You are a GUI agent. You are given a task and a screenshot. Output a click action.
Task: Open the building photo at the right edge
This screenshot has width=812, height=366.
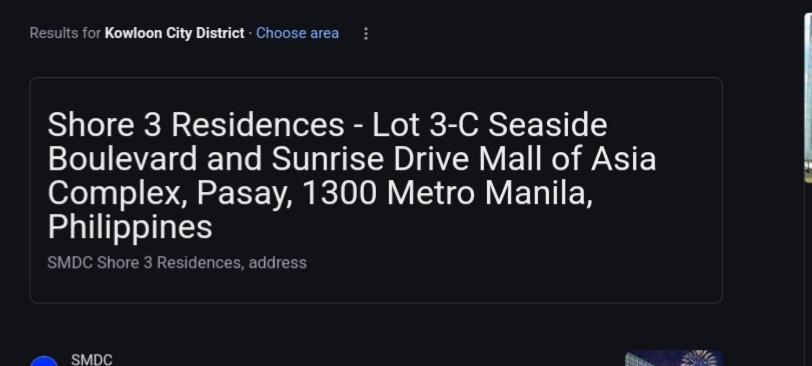[808, 96]
